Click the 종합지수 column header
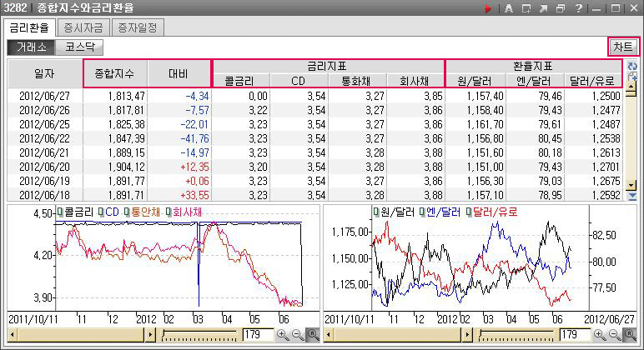 point(114,73)
